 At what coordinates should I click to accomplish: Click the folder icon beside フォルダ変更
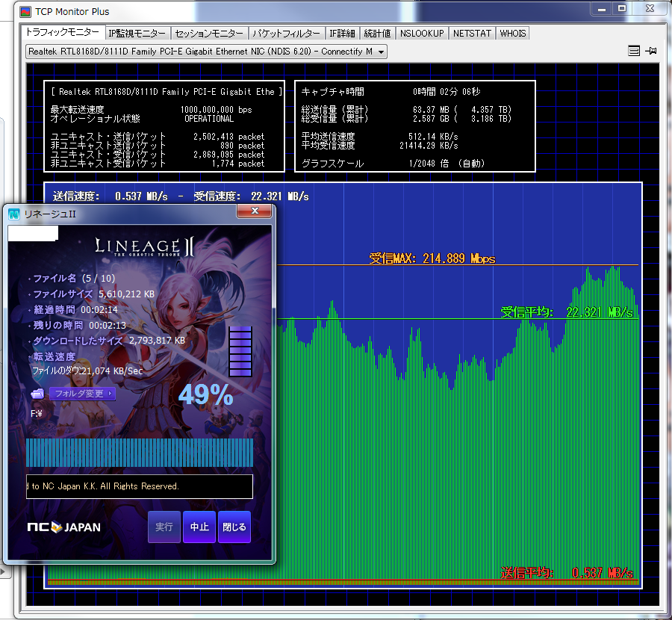coord(37,394)
